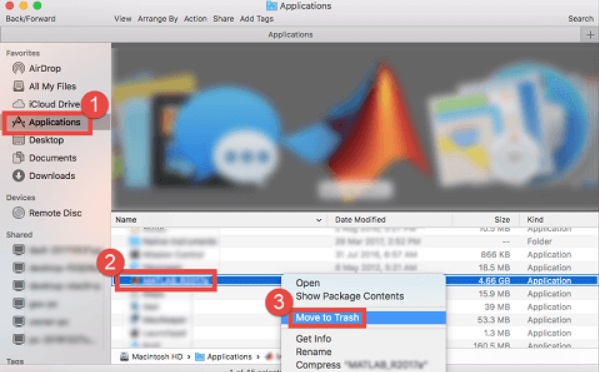
Task: Select the Applications tab
Action: pyautogui.click(x=290, y=35)
